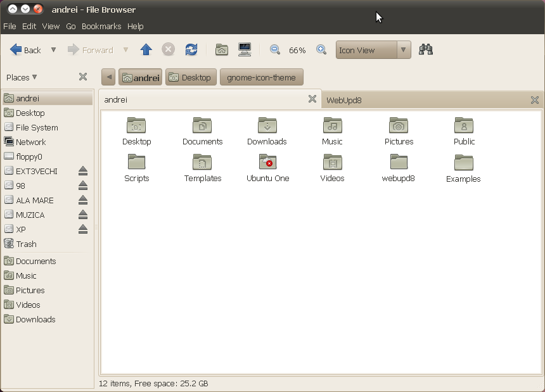Eject the 98 volume
The height and width of the screenshot is (392, 545).
tap(83, 186)
